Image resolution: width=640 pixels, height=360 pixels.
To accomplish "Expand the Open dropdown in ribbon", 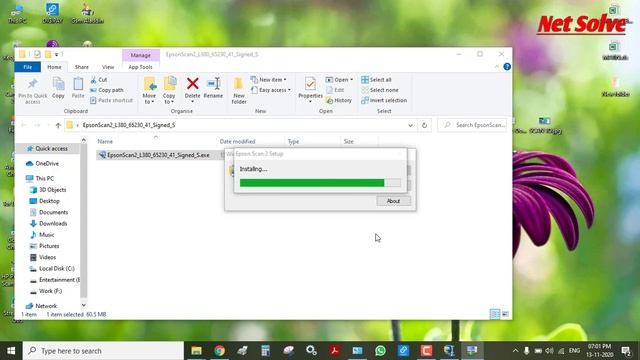I will [339, 80].
